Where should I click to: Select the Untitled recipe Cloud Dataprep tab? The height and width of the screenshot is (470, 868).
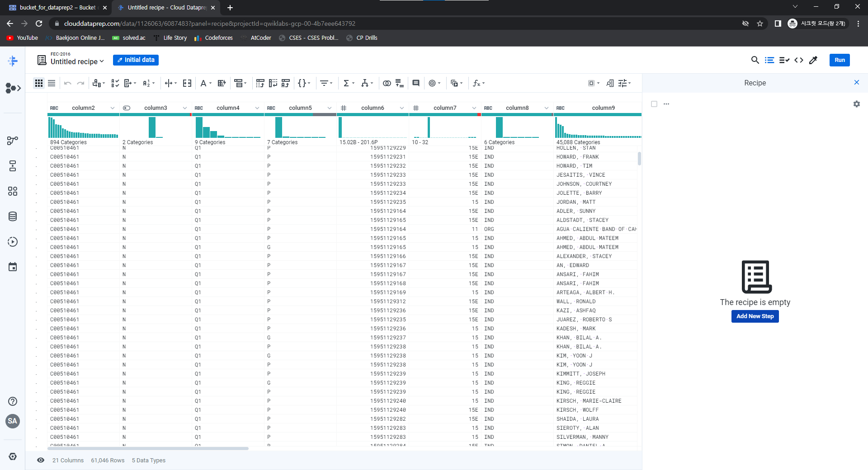[165, 8]
